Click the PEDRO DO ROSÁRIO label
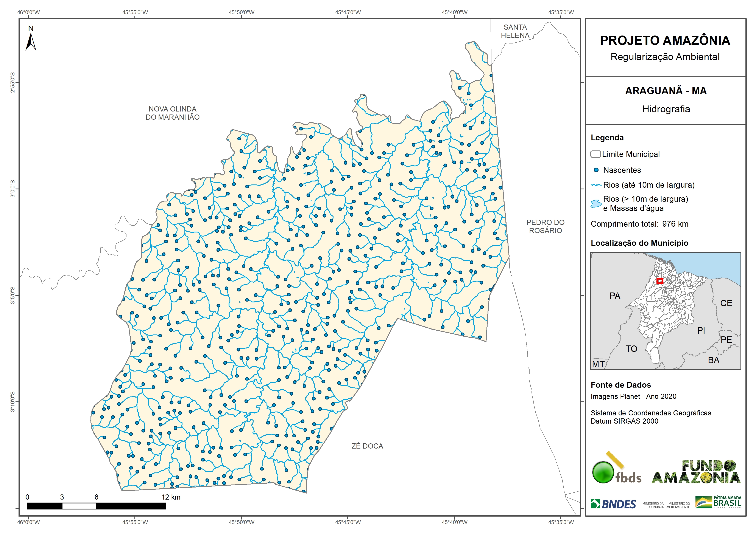This screenshot has width=756, height=534. (545, 226)
